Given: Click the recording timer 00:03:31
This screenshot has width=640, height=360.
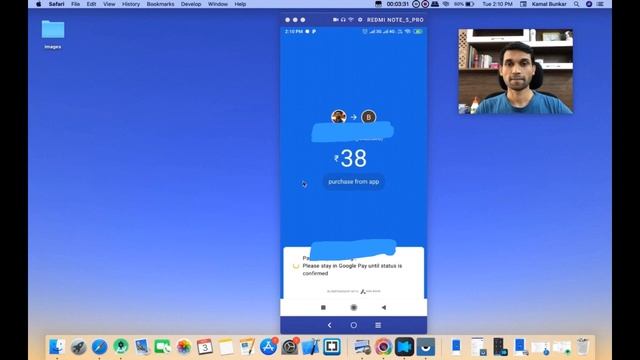Looking at the screenshot, I should point(398,4).
